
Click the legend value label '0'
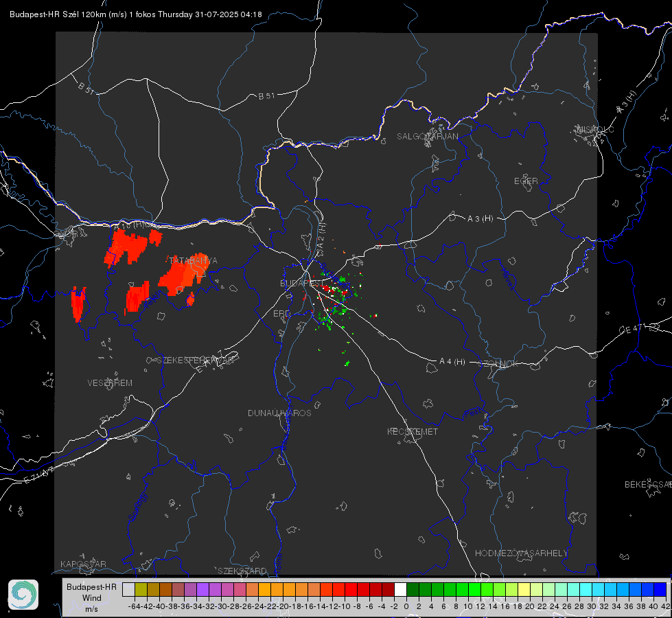(x=406, y=606)
